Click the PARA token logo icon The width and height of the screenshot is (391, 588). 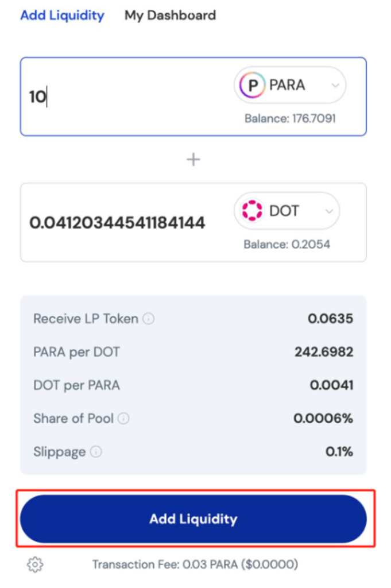pyautogui.click(x=252, y=86)
